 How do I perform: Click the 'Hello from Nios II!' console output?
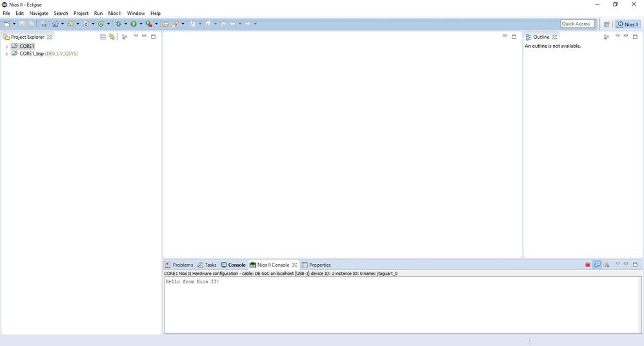click(x=192, y=282)
